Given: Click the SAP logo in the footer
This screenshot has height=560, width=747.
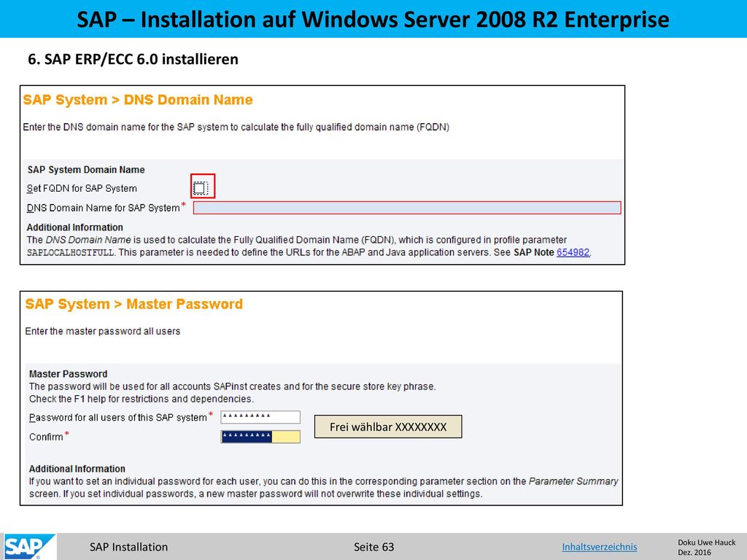Looking at the screenshot, I should tap(29, 547).
